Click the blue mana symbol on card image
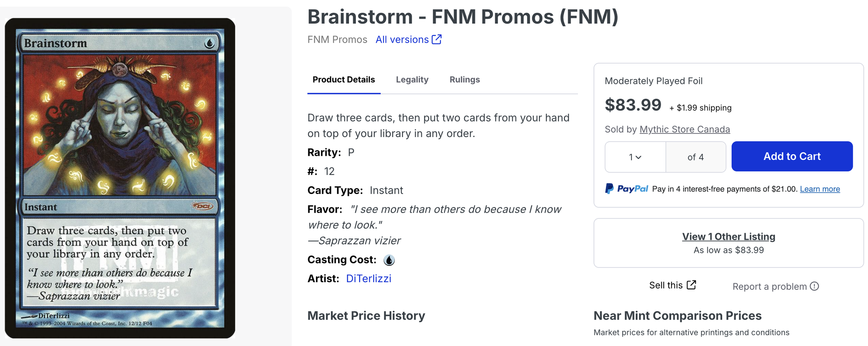This screenshot has height=346, width=868. [209, 43]
